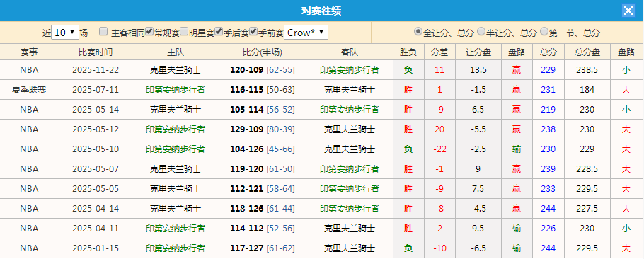644x259 pixels.
Task: Click away team 印第安纳步行者 on 2025-11-22
Action: (350, 70)
